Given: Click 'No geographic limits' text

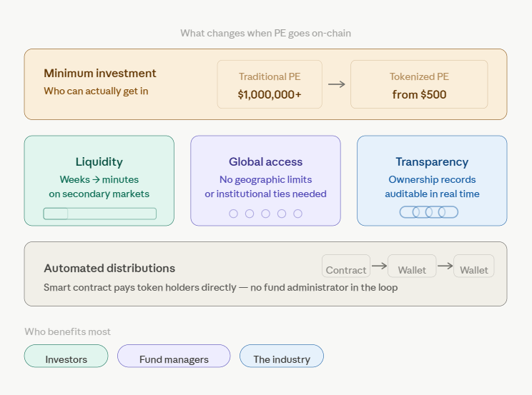Looking at the screenshot, I should pyautogui.click(x=266, y=179).
